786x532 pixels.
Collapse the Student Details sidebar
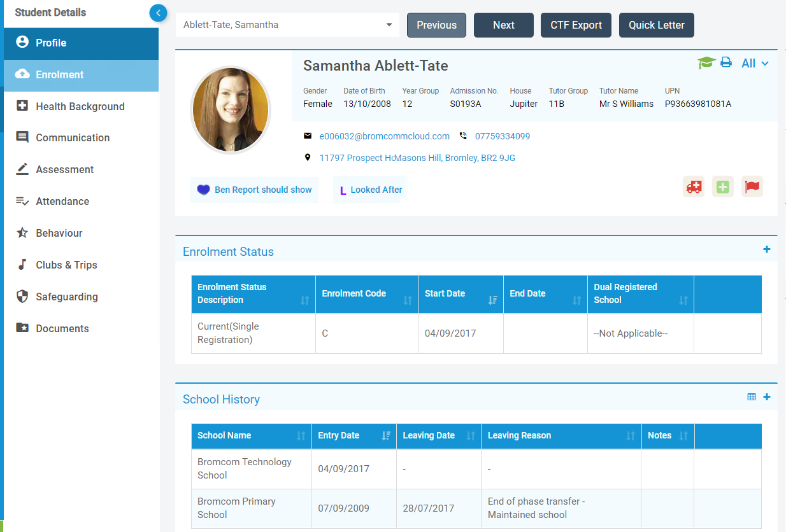point(158,13)
